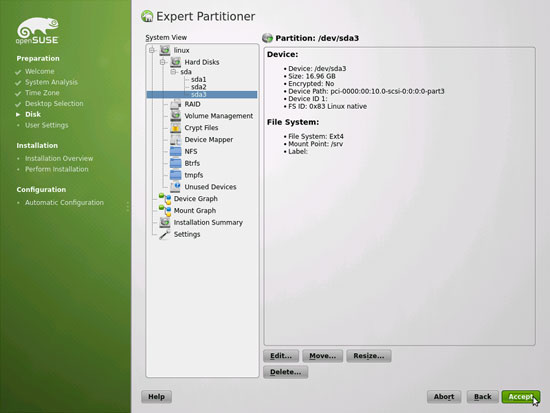Select the sda1 partition
The image size is (550, 413).
[x=199, y=79]
